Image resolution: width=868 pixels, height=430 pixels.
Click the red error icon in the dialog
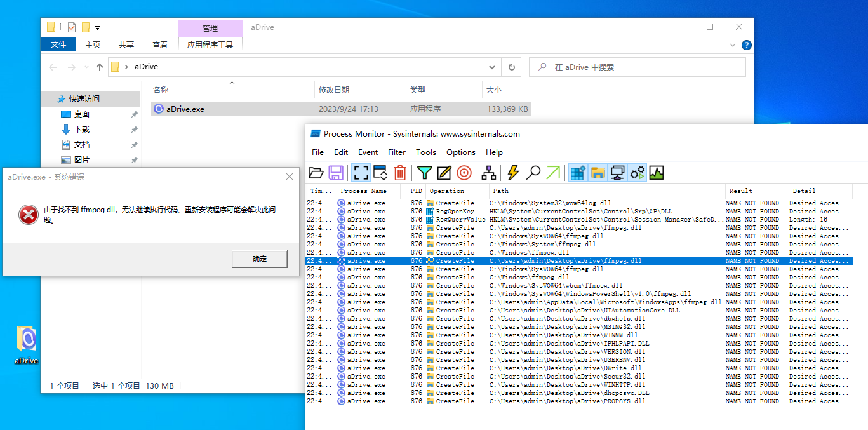28,215
